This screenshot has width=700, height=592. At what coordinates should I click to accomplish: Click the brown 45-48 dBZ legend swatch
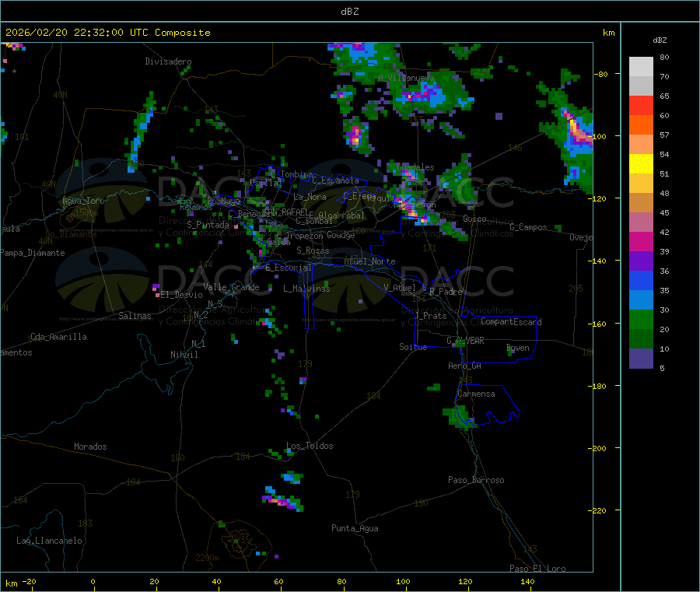[641, 203]
